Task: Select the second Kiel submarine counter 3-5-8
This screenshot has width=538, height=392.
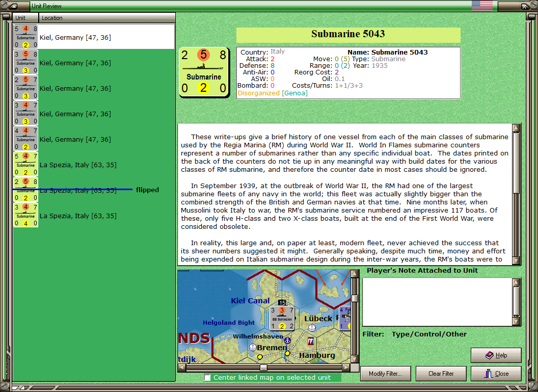Action: (x=26, y=62)
